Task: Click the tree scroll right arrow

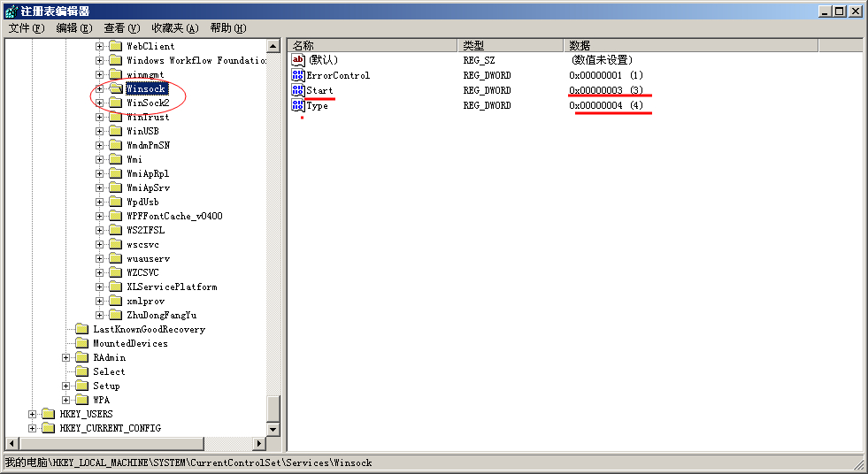Action: [259, 443]
